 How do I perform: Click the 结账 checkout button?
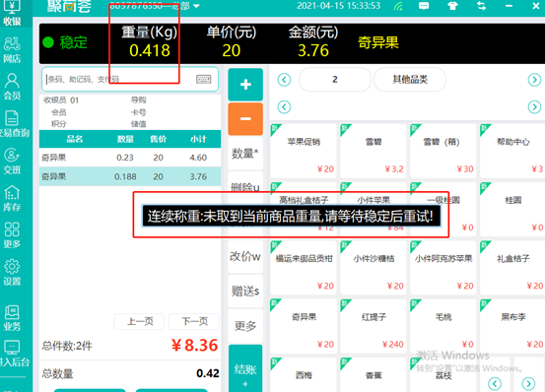pyautogui.click(x=245, y=368)
